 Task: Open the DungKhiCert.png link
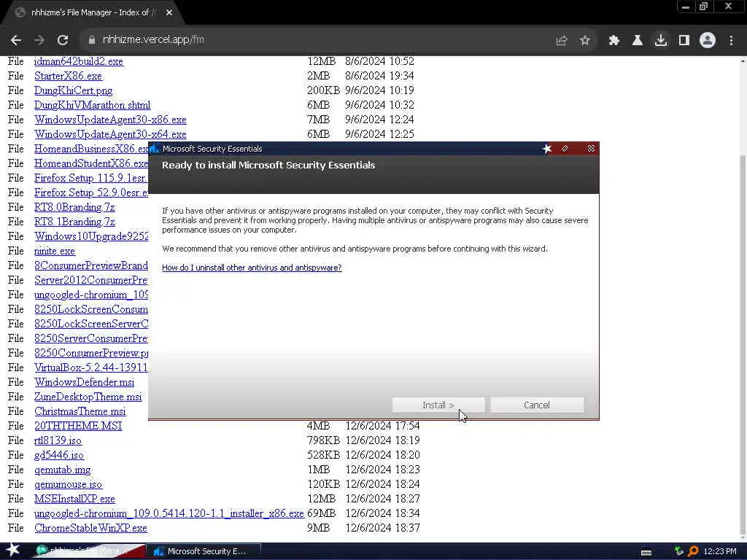tap(74, 91)
